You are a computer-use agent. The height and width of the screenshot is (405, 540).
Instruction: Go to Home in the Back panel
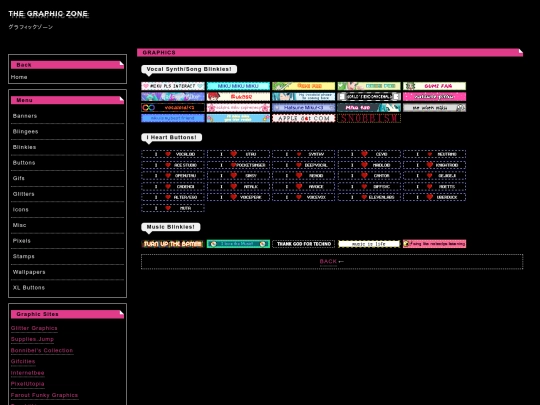click(x=19, y=77)
